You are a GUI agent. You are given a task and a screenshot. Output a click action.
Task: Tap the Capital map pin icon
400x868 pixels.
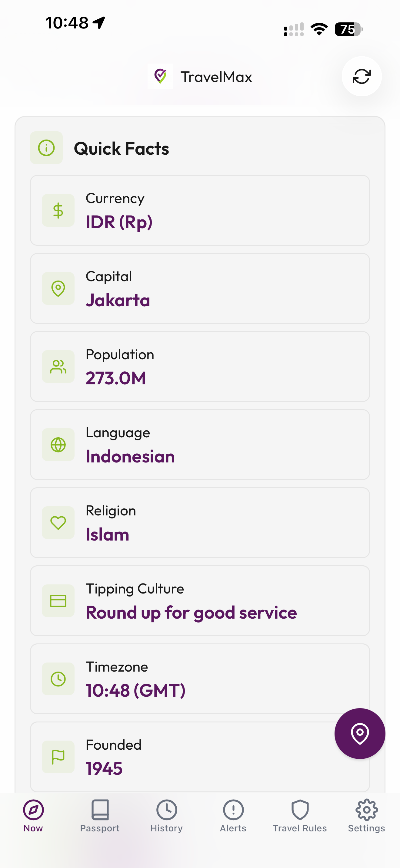click(x=58, y=288)
